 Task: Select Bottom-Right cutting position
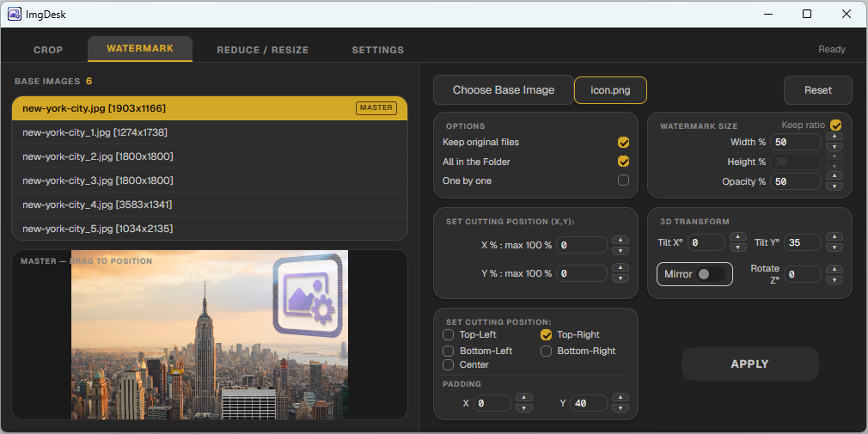(x=547, y=351)
